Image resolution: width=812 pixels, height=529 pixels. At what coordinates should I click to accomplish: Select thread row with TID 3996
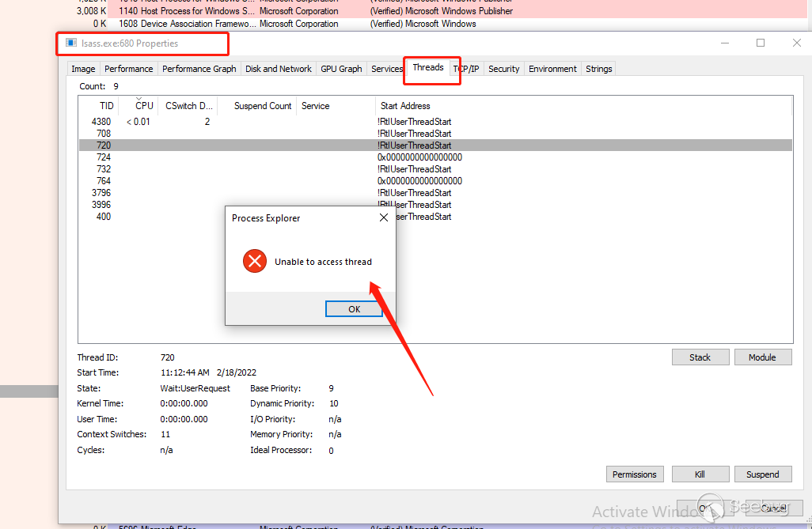435,205
